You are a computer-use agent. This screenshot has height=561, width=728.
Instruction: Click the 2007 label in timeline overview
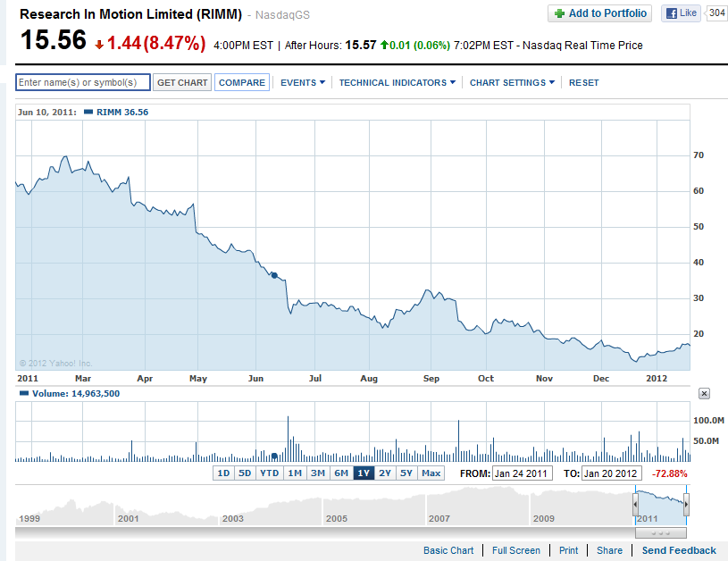[x=439, y=518]
